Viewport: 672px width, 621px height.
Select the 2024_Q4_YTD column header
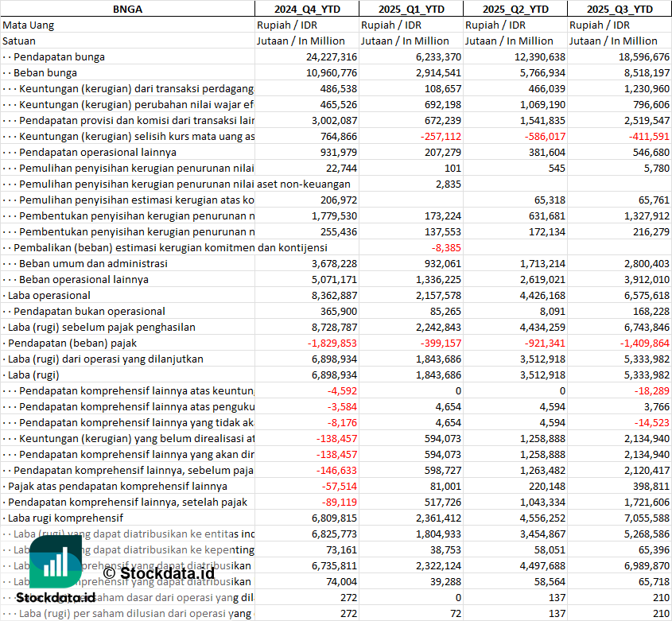[x=307, y=9]
